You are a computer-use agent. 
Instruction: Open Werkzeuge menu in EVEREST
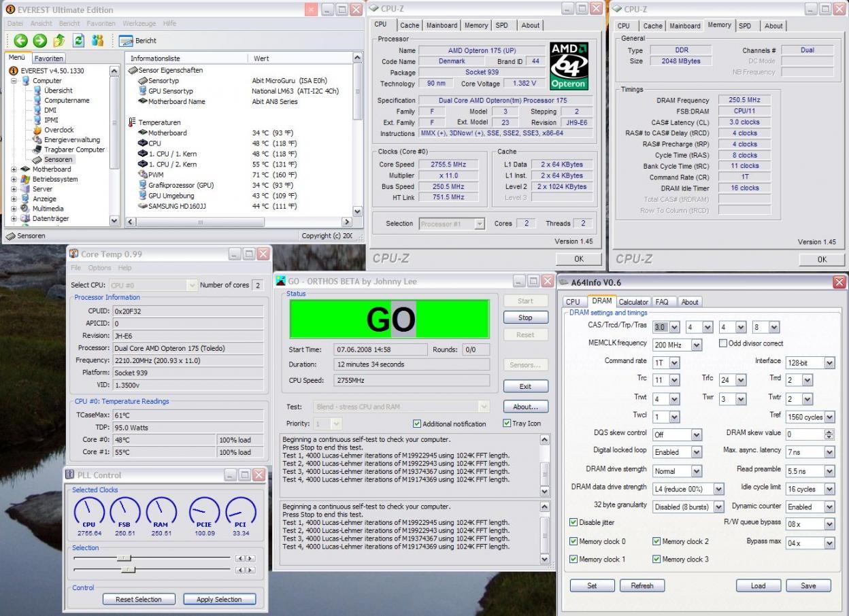pyautogui.click(x=139, y=23)
